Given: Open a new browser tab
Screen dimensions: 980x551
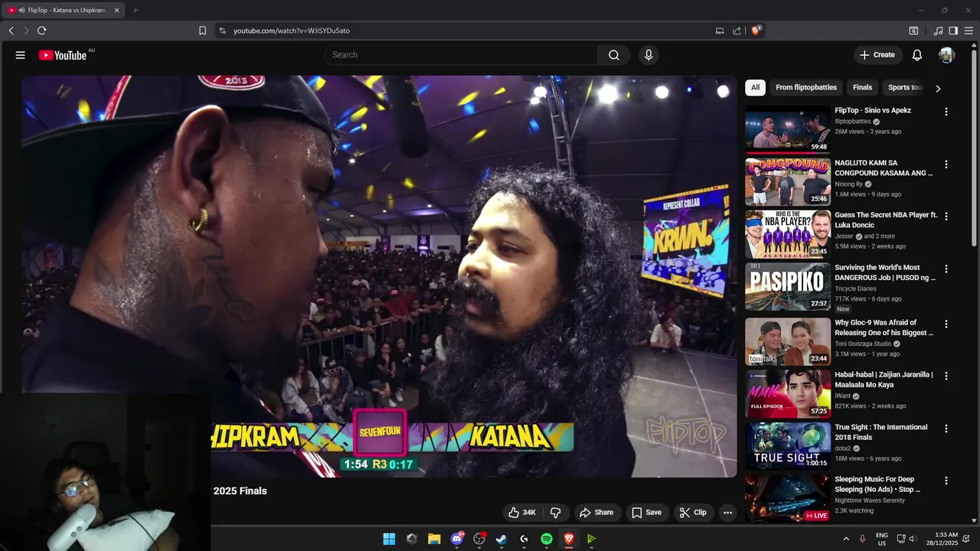Looking at the screenshot, I should tap(136, 10).
